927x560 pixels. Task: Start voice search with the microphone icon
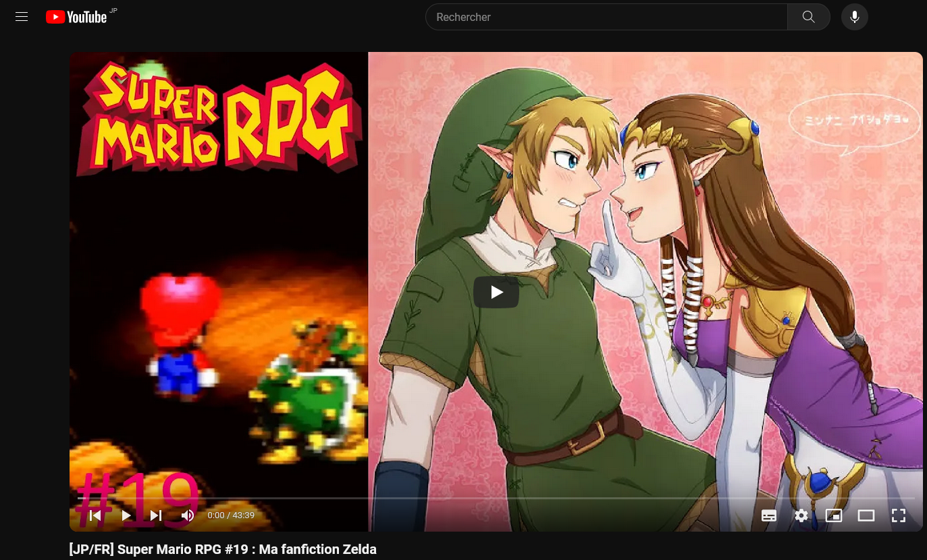click(x=854, y=17)
